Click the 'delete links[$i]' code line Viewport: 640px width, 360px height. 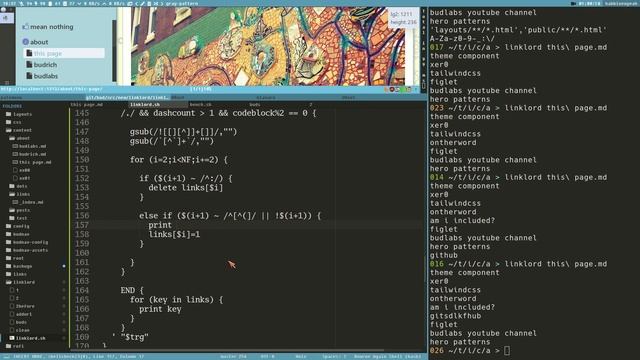(x=186, y=188)
